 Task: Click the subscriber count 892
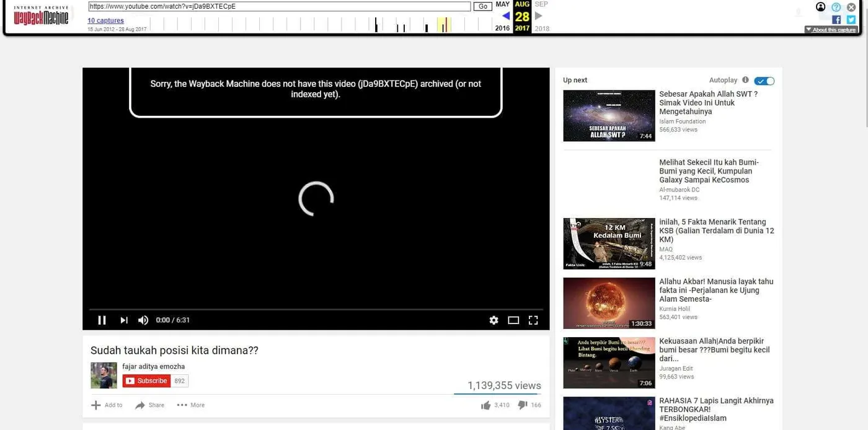[x=180, y=381]
